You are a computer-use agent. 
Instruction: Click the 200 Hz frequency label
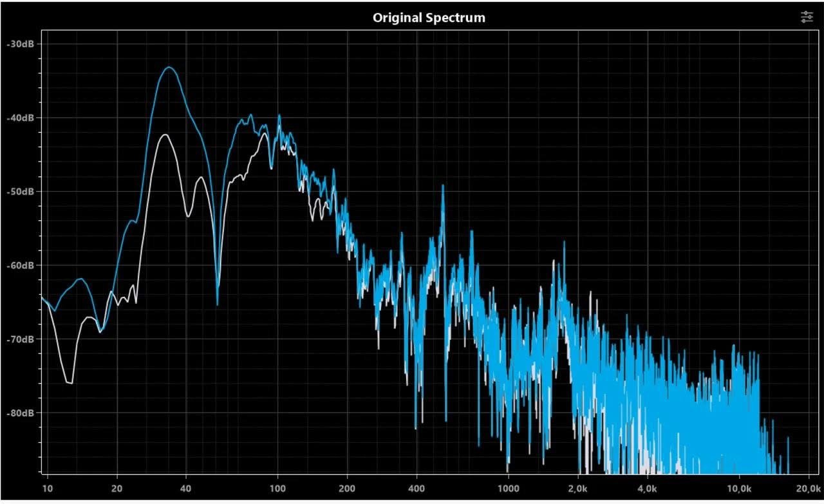click(347, 487)
